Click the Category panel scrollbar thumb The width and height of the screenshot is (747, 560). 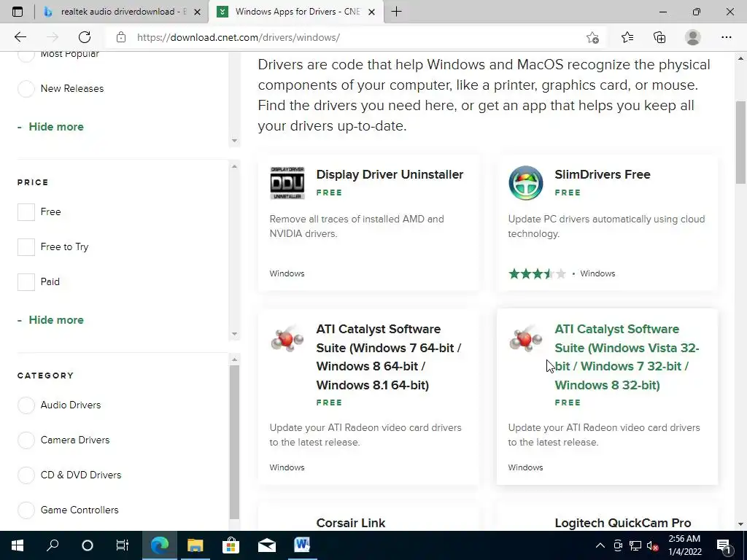(x=234, y=443)
